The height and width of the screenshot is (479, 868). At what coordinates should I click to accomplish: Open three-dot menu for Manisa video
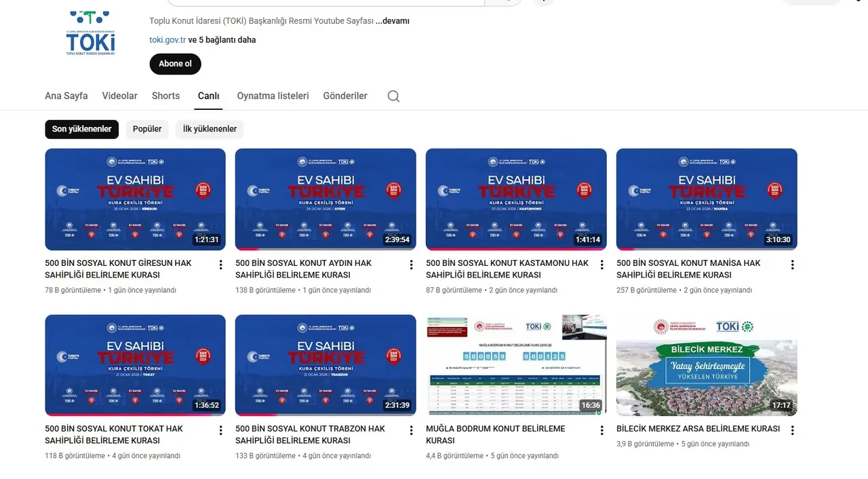click(x=792, y=265)
